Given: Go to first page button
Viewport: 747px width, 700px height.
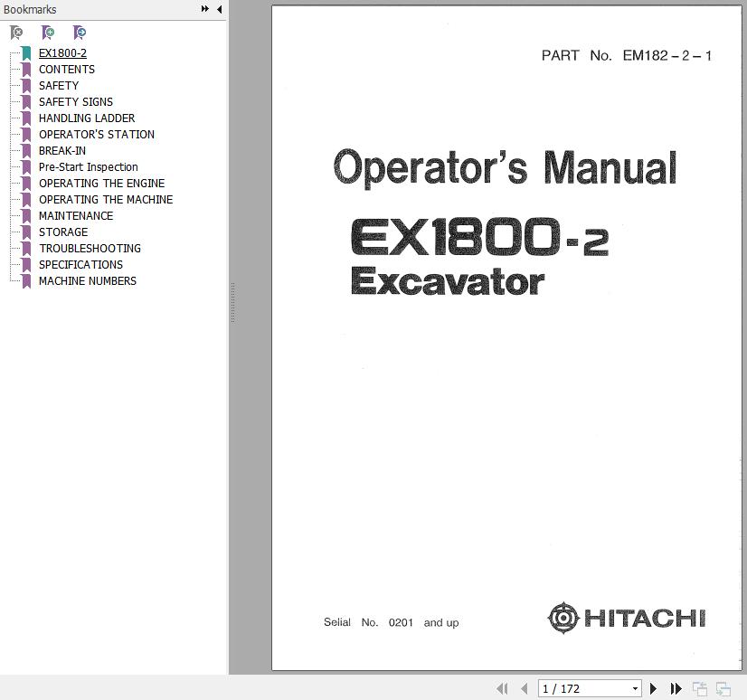Looking at the screenshot, I should [502, 688].
